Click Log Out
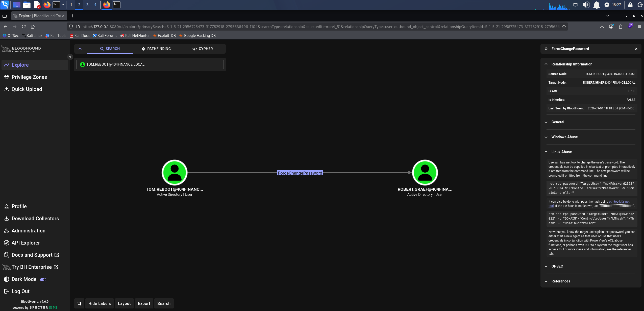Image resolution: width=644 pixels, height=311 pixels. (x=35, y=291)
